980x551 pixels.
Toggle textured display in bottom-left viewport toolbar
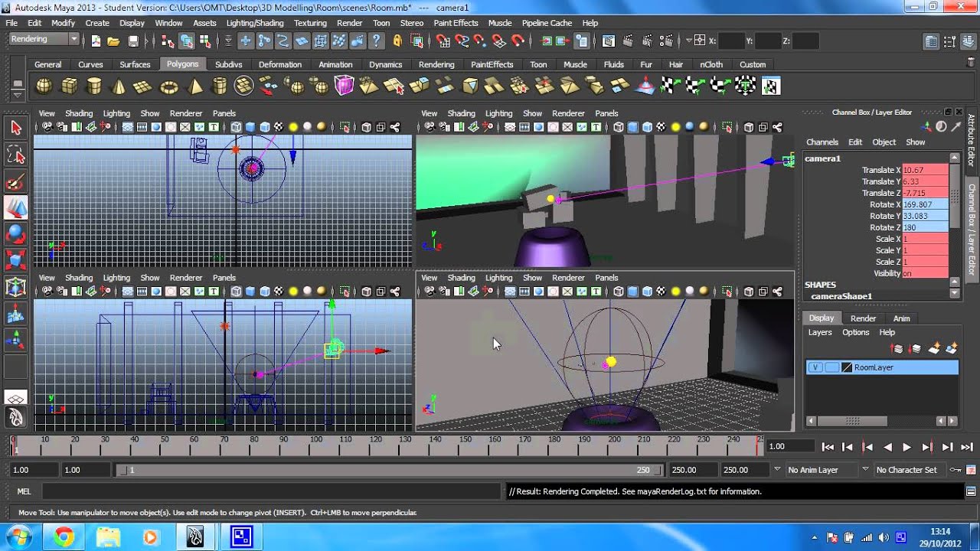279,292
